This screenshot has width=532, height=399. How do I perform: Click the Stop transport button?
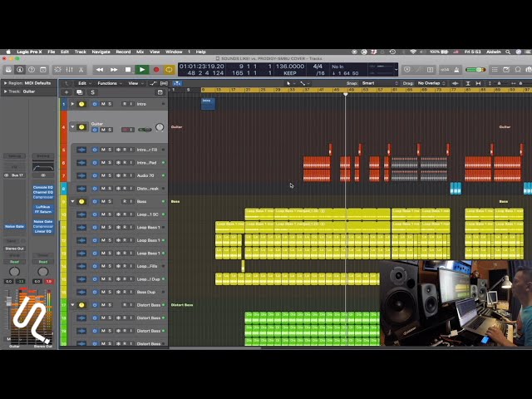pyautogui.click(x=128, y=70)
